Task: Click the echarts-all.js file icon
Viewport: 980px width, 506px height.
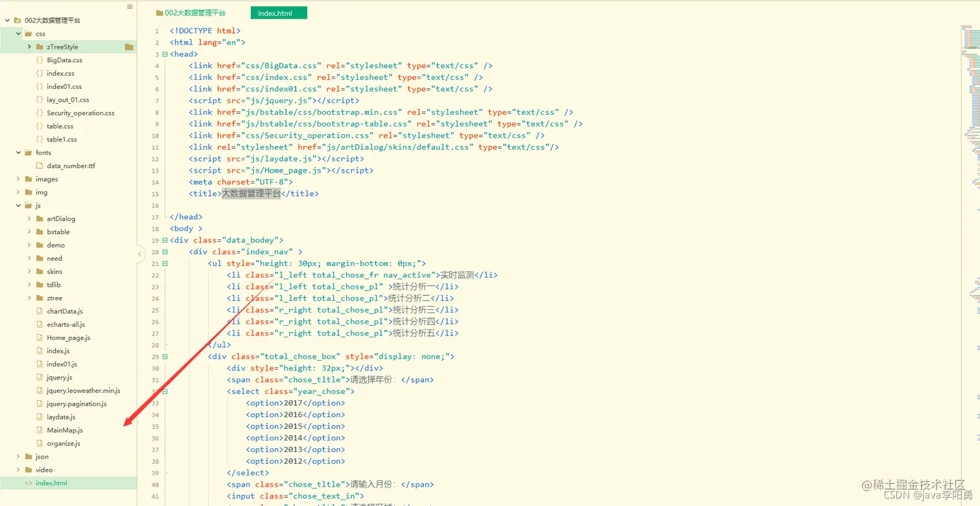Action: point(40,324)
